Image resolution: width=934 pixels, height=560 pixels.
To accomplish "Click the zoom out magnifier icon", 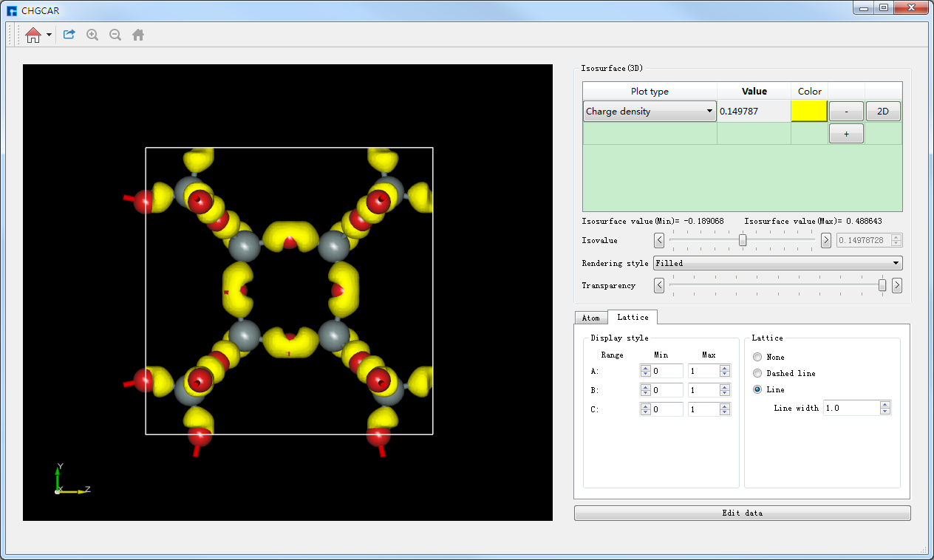I will [x=115, y=34].
